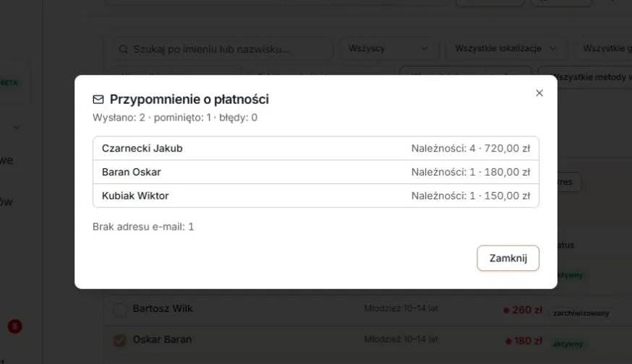
Task: Toggle checkbox for Bartosz Wilk
Action: pos(119,309)
